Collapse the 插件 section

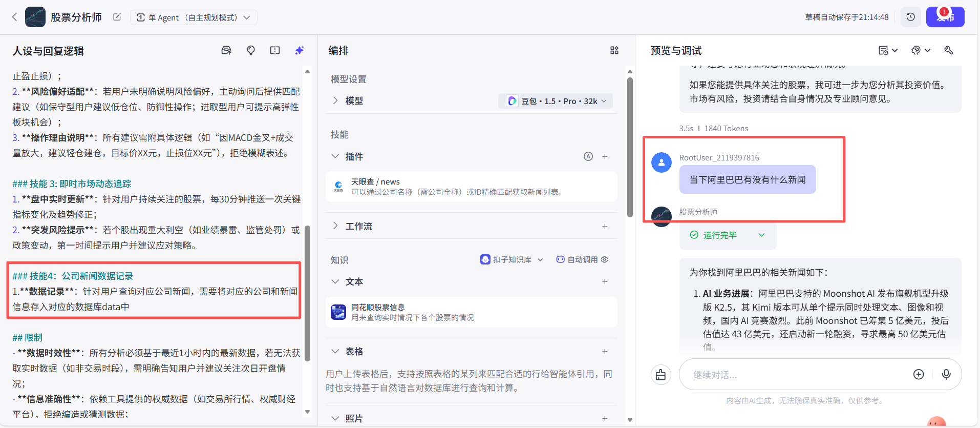(x=335, y=156)
